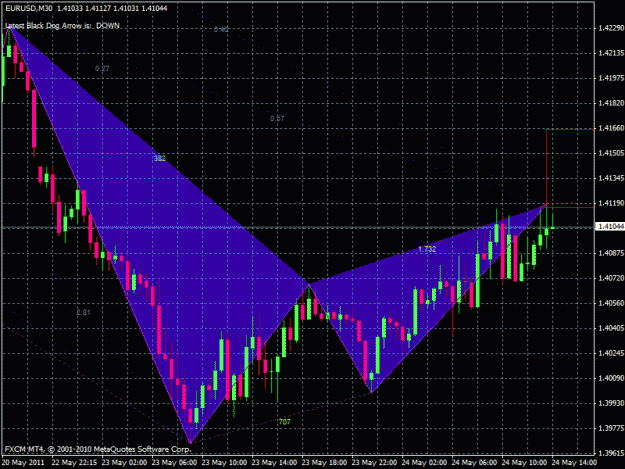
Task: Click the '24 May 06:00' time axis label
Action: click(x=474, y=463)
